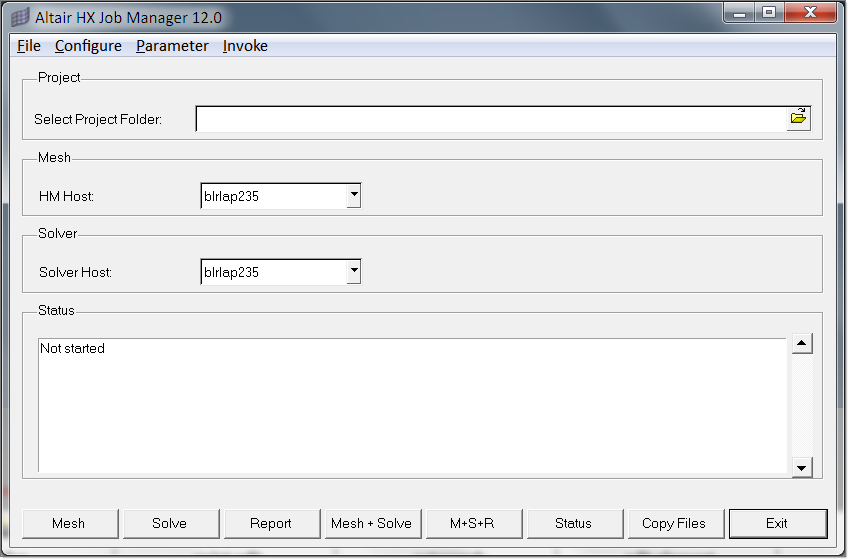Screen dimensions: 849x560
Task: Click the Mesh button
Action: 70,524
